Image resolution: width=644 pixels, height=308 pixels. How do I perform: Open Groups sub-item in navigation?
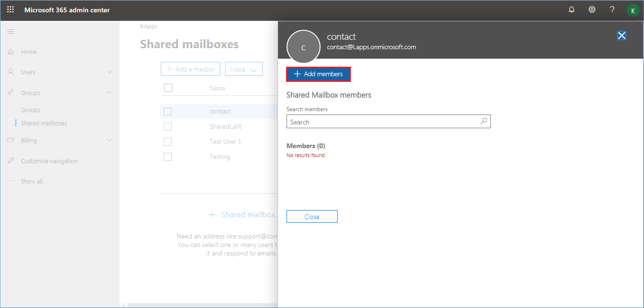click(30, 110)
